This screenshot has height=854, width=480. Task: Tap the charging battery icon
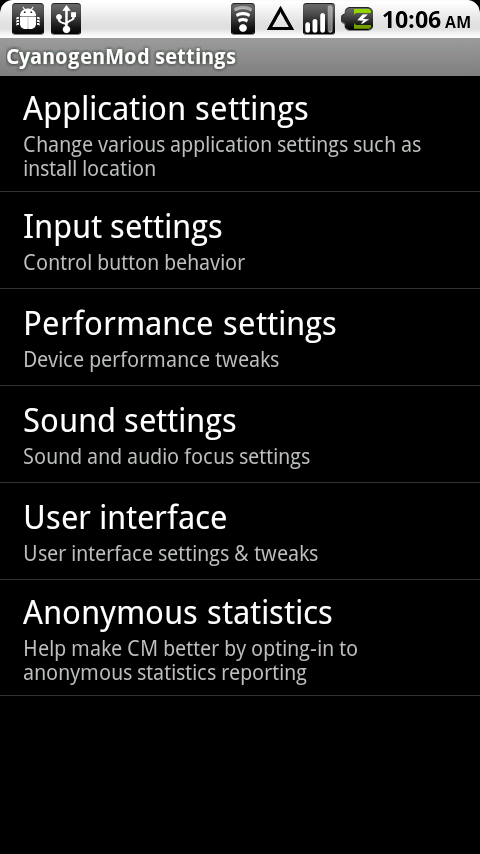357,19
